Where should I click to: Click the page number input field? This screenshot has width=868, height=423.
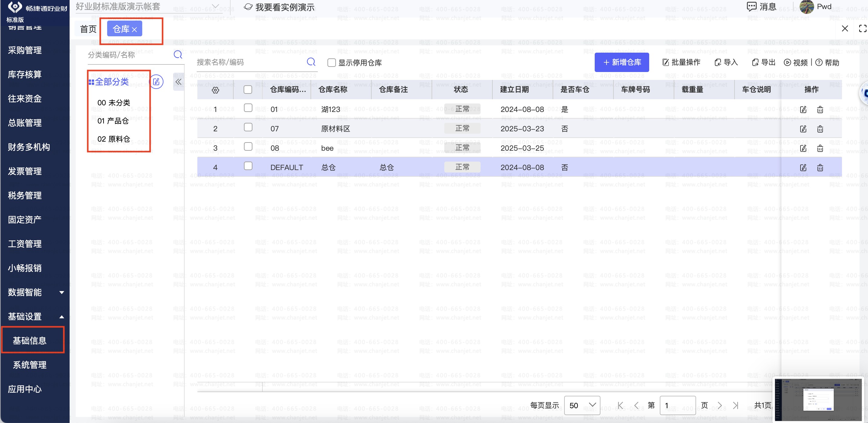[678, 405]
